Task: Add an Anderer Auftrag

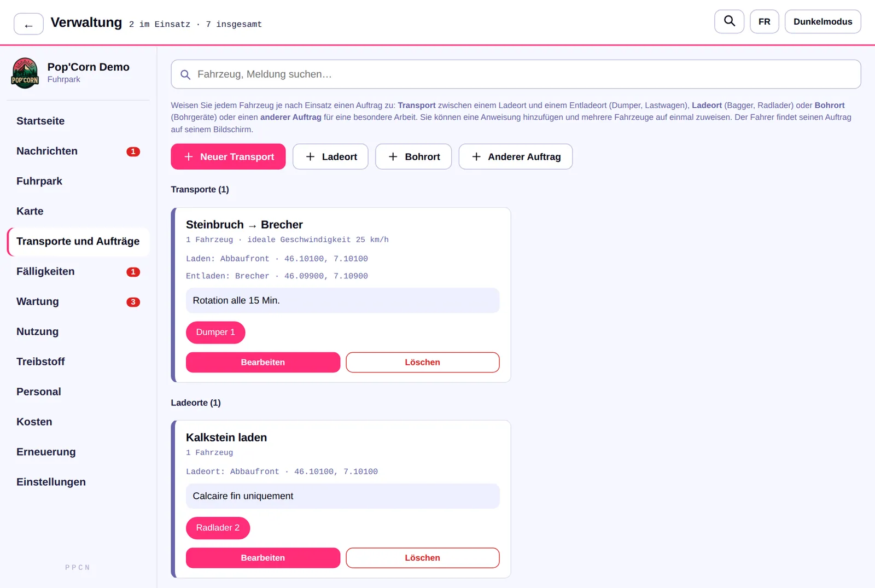Action: [x=516, y=156]
